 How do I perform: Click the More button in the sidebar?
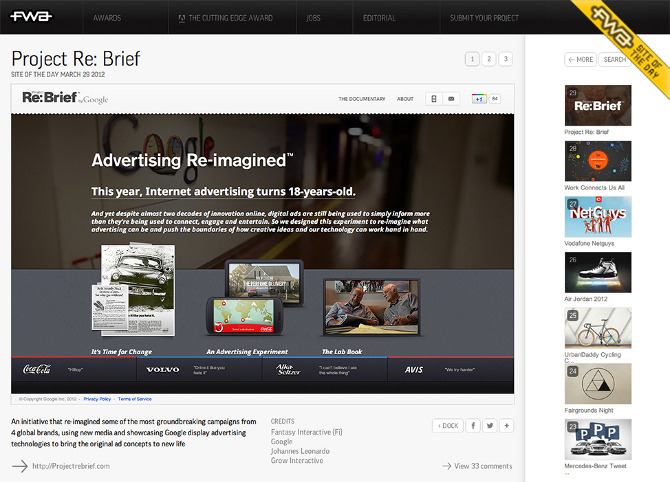580,59
